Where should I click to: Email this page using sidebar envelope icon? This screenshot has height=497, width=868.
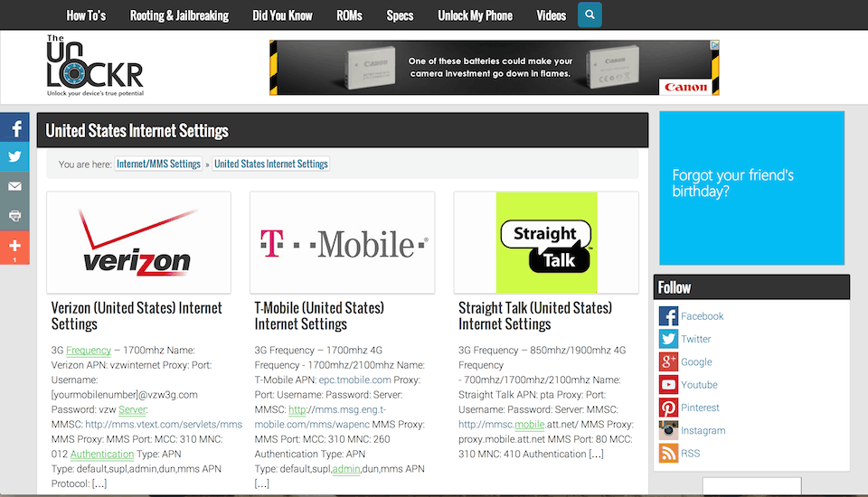15,186
